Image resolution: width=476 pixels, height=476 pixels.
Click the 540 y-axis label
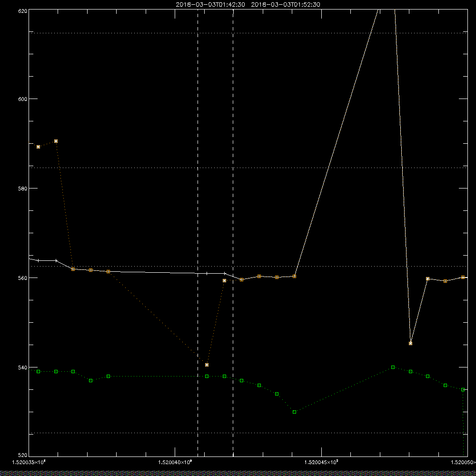(23, 367)
